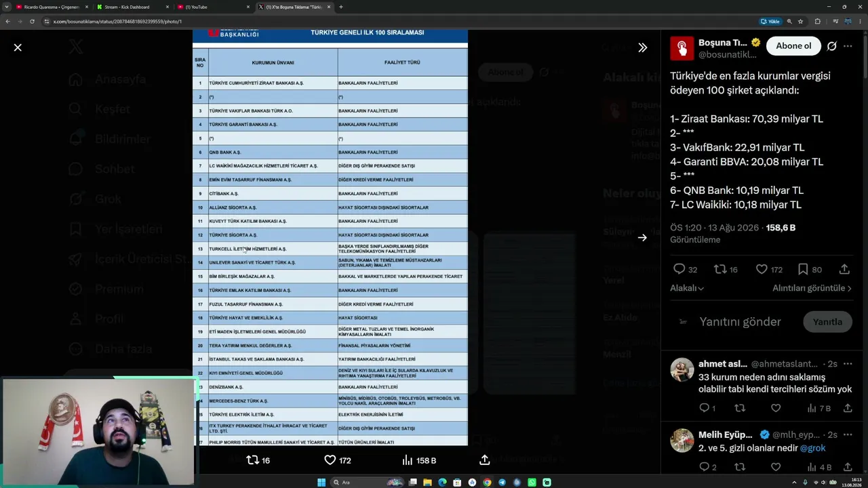The height and width of the screenshot is (488, 868).
Task: Open Boşuna Tıklama profile avatar
Action: 682,48
